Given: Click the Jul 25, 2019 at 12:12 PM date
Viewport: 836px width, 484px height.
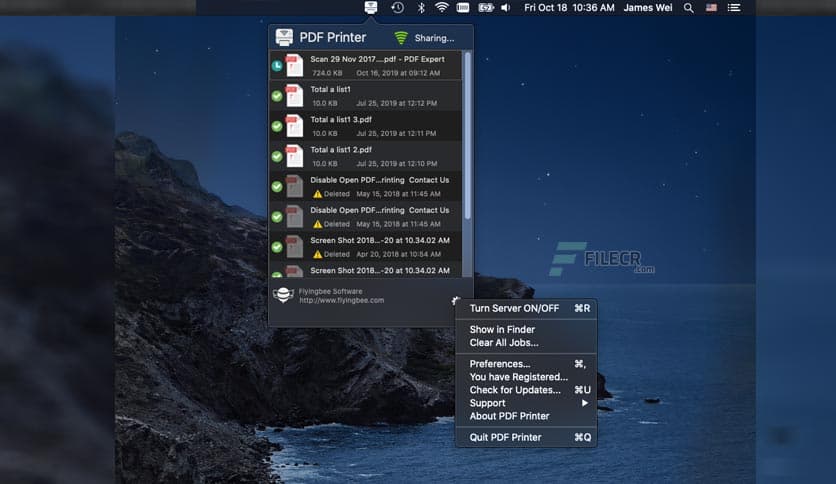Looking at the screenshot, I should tap(396, 103).
